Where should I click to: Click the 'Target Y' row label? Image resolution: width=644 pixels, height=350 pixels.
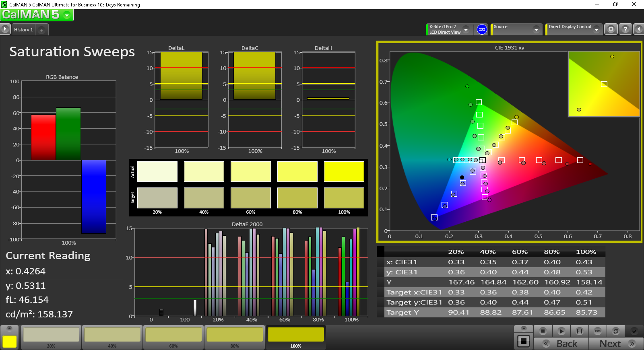[402, 312]
